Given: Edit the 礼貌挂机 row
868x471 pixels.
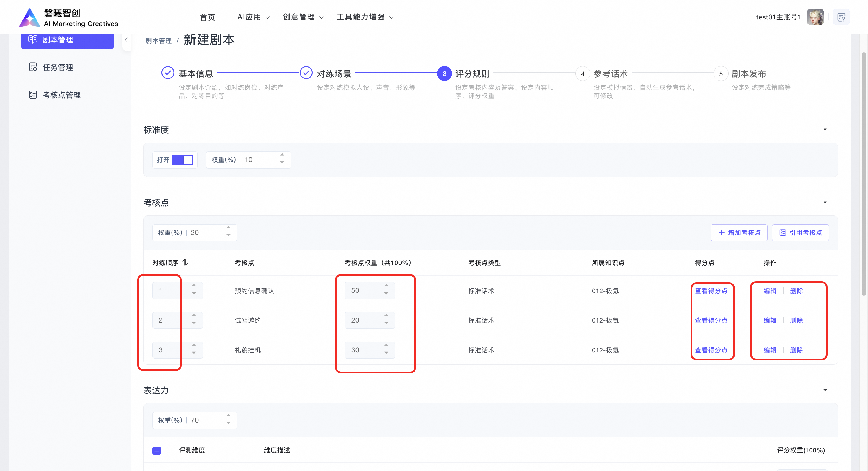Looking at the screenshot, I should (x=770, y=350).
